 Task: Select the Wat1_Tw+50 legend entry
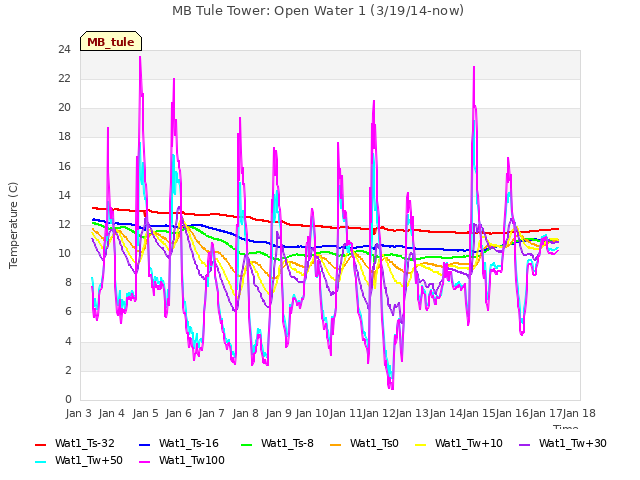[79, 461]
